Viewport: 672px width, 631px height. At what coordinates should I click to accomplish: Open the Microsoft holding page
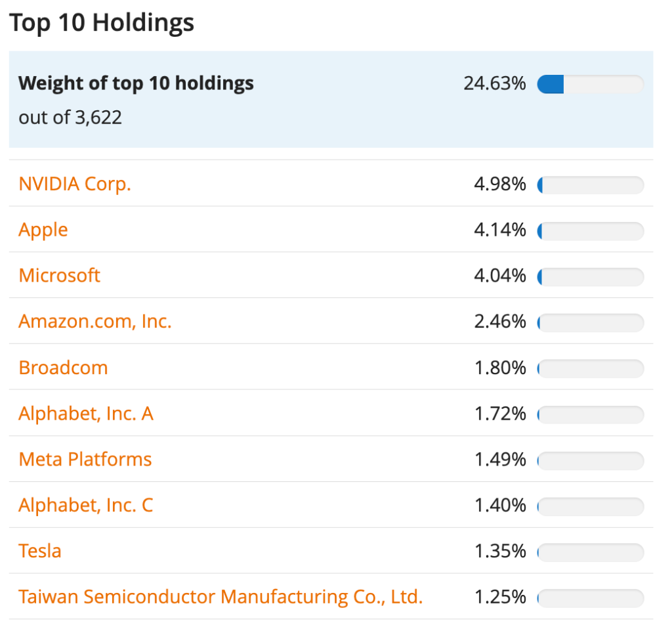[x=60, y=275]
